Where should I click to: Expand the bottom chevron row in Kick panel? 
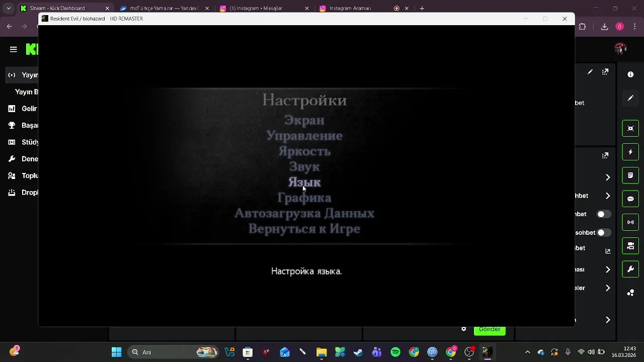(608, 320)
